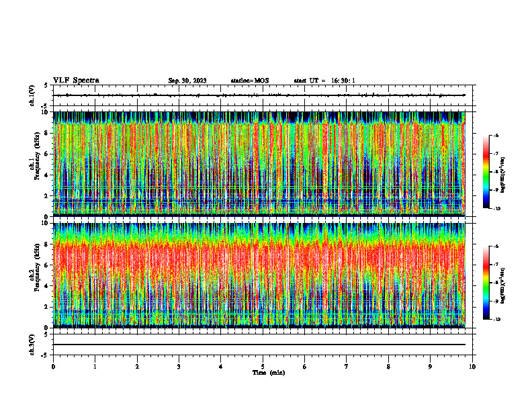Select the ch.1 color bar log(PSD) label
The height and width of the screenshot is (411, 532).
point(503,175)
